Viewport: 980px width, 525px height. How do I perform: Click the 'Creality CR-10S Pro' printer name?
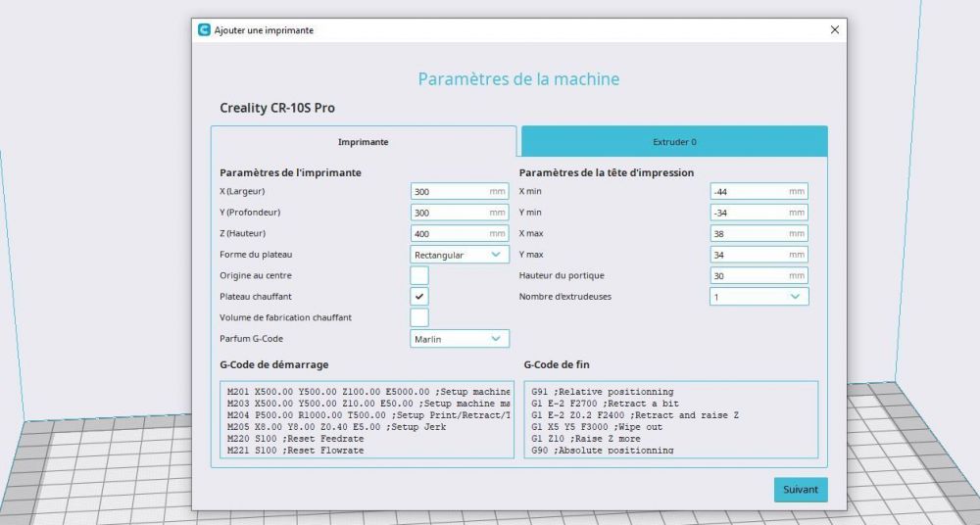(277, 108)
